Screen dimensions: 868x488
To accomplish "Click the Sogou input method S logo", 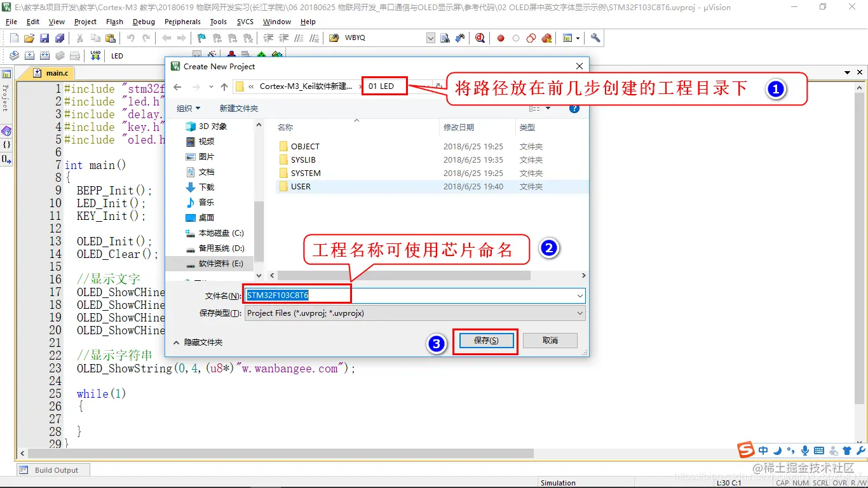I will (x=746, y=450).
